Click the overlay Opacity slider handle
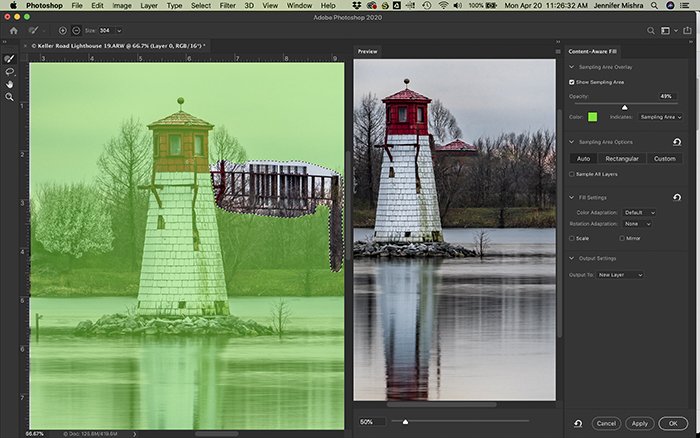 [x=625, y=107]
